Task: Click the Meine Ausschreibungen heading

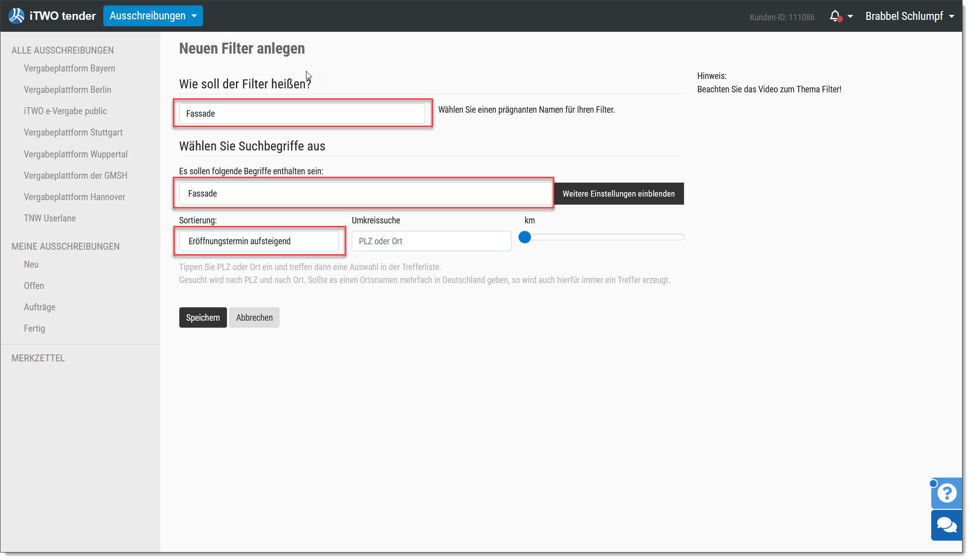Action: [x=66, y=247]
